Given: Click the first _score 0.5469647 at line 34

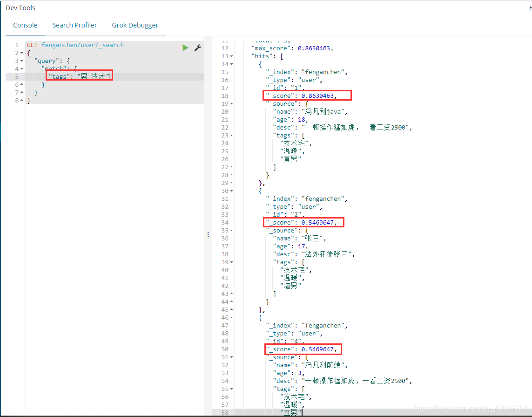Looking at the screenshot, I should point(301,222).
